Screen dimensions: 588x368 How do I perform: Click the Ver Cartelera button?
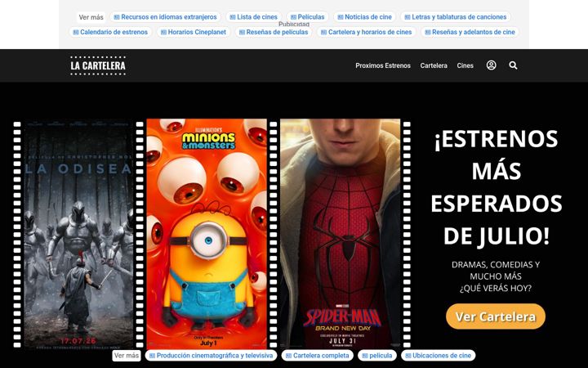(496, 316)
